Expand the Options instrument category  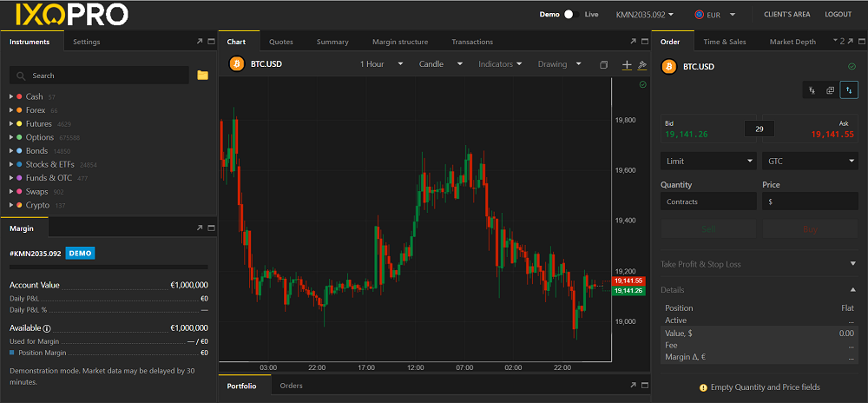click(x=11, y=137)
